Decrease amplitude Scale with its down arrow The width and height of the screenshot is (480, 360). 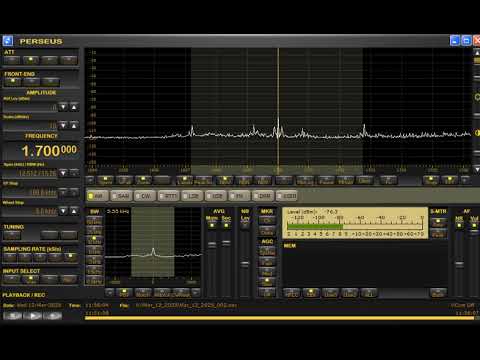click(63, 125)
